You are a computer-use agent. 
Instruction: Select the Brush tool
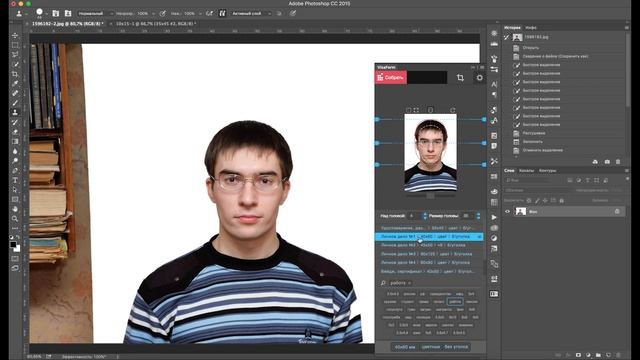coord(15,103)
